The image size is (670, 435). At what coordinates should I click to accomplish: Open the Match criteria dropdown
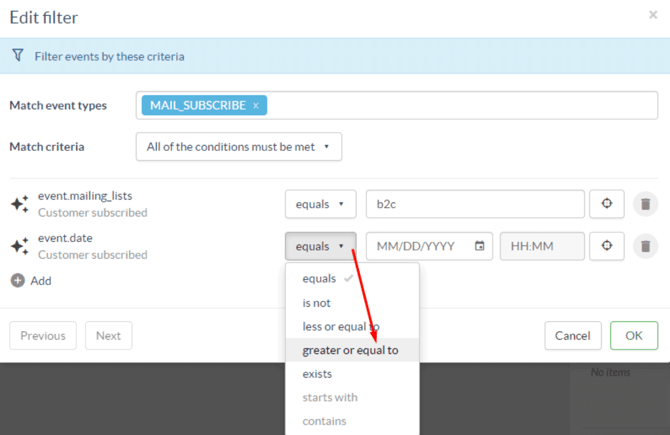point(238,147)
